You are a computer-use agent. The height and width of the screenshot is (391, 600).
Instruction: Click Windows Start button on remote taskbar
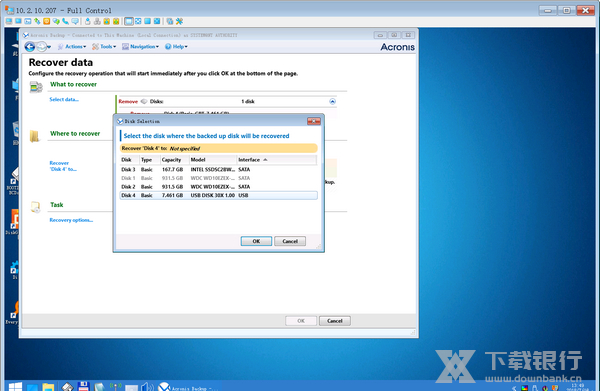15,386
